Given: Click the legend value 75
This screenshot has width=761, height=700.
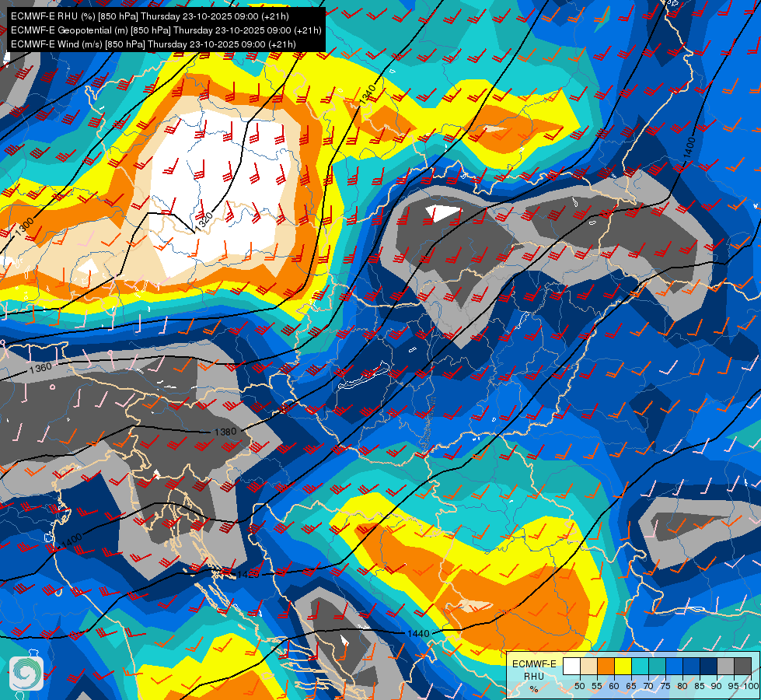Looking at the screenshot, I should tap(665, 686).
